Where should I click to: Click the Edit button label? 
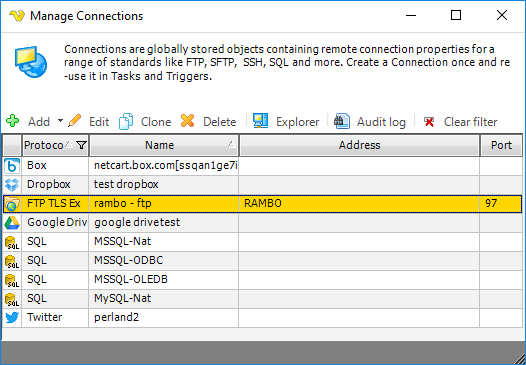coord(99,122)
